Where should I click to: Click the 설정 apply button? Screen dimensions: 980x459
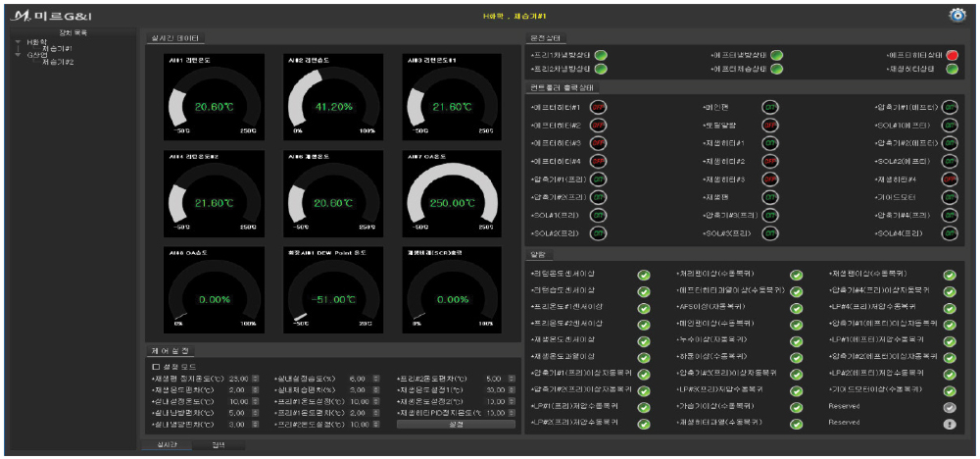pyautogui.click(x=456, y=425)
